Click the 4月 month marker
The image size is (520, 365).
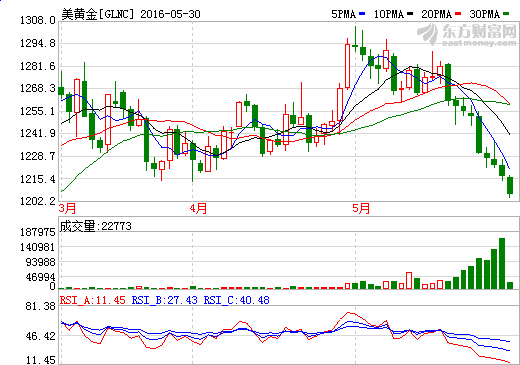coord(198,208)
